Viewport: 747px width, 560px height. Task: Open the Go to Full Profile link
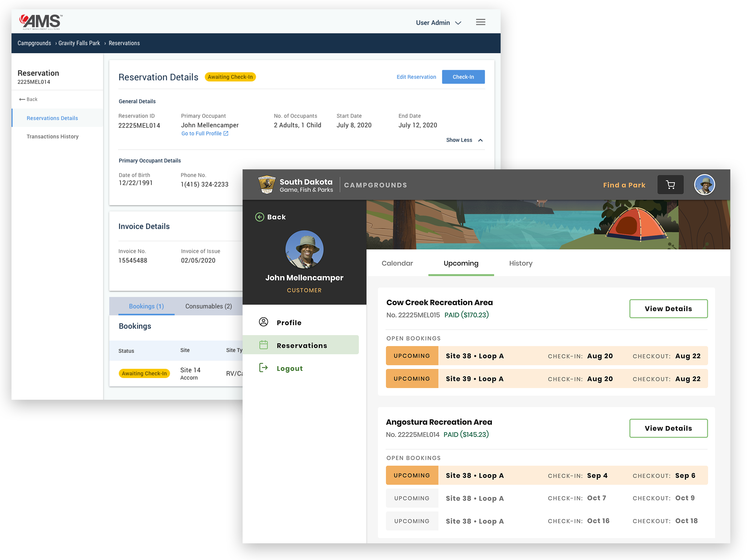coord(201,133)
